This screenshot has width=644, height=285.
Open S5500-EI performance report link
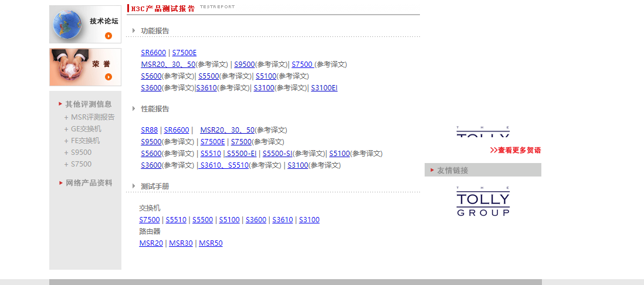pos(240,154)
